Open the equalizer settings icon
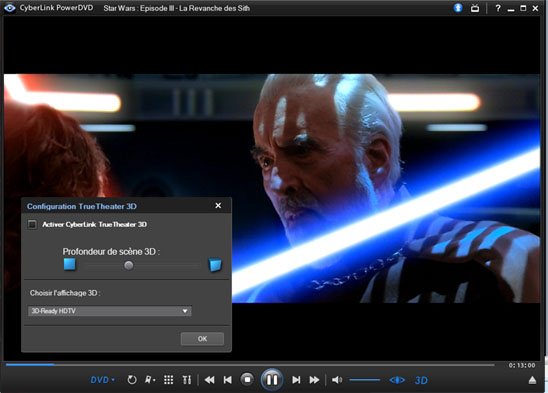 pos(187,380)
